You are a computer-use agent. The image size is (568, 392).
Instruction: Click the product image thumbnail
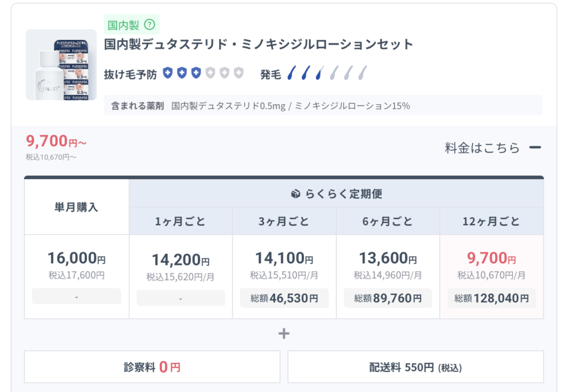click(61, 65)
